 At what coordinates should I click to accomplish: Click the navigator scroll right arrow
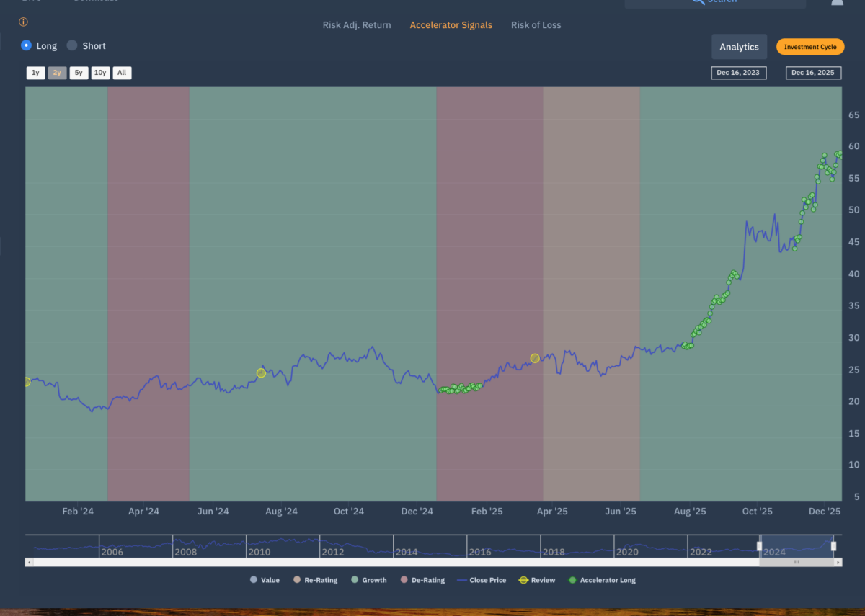(837, 561)
